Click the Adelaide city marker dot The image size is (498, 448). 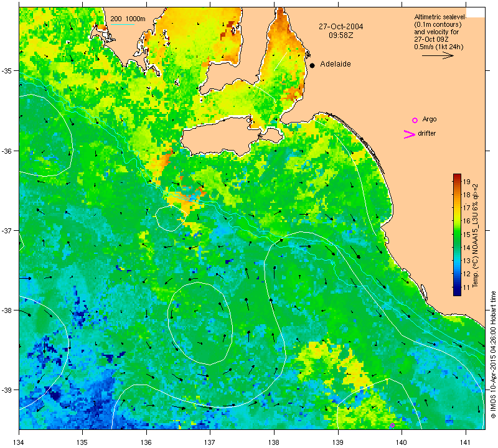pyautogui.click(x=312, y=65)
